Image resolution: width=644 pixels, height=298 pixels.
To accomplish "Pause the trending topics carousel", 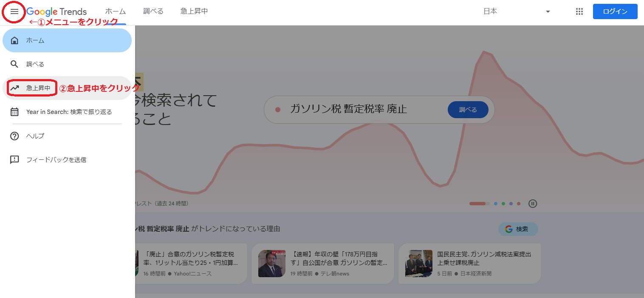I will click(x=532, y=204).
